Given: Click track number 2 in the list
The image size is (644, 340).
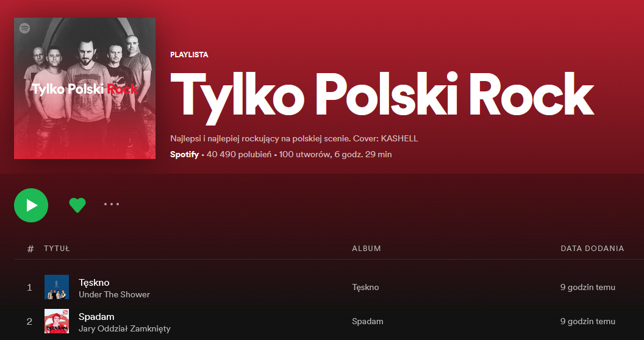Looking at the screenshot, I should [29, 322].
